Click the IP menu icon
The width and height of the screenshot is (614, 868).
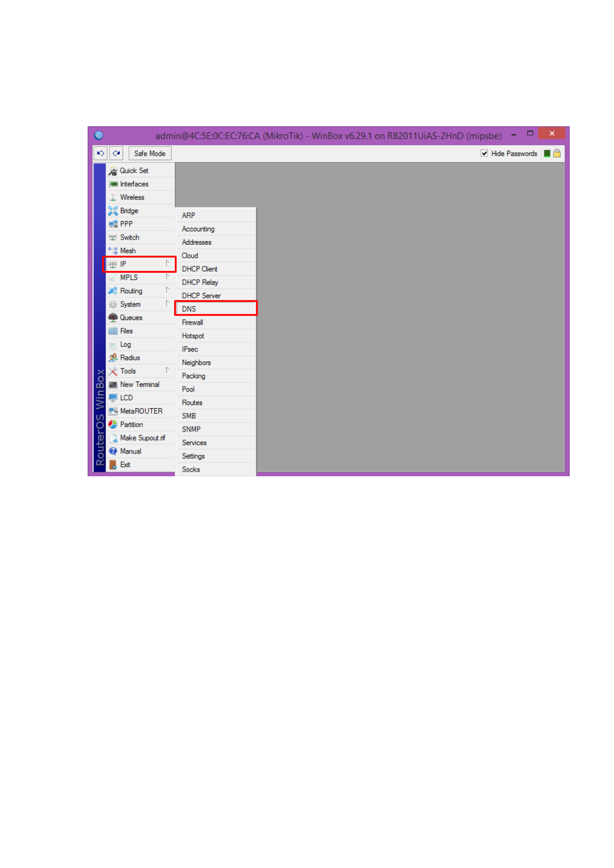tap(113, 264)
